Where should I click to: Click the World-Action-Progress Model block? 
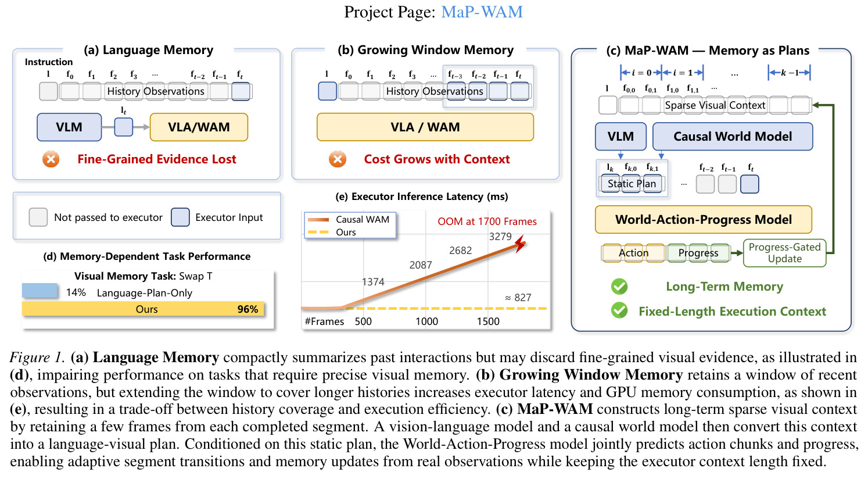tap(704, 220)
